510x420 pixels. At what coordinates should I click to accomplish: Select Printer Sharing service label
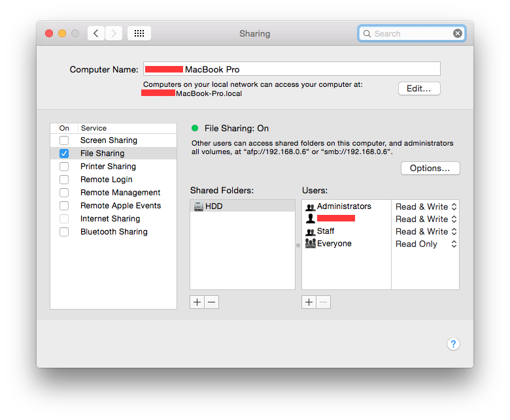pyautogui.click(x=108, y=167)
